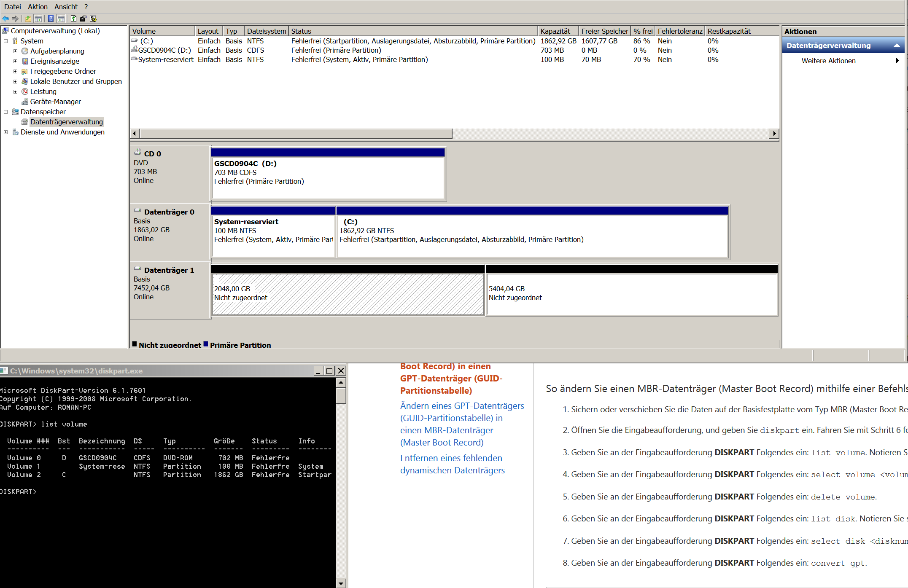The height and width of the screenshot is (588, 908).
Task: Expand the Dienste und Anwendungen node
Action: [x=6, y=132]
